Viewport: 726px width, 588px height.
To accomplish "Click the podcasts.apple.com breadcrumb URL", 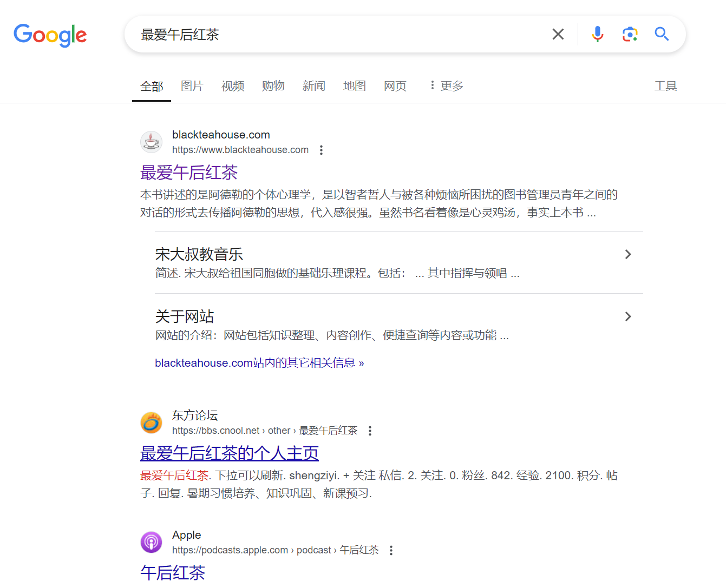I will (276, 550).
